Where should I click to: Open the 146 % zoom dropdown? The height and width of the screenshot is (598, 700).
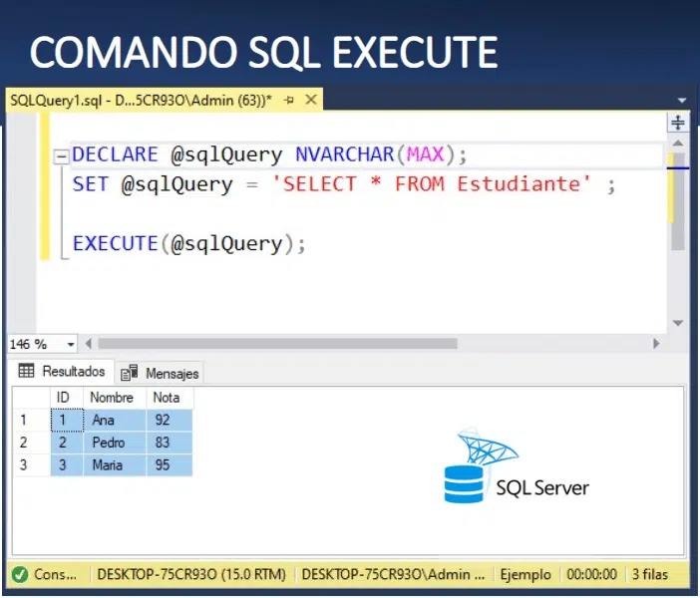[x=71, y=344]
